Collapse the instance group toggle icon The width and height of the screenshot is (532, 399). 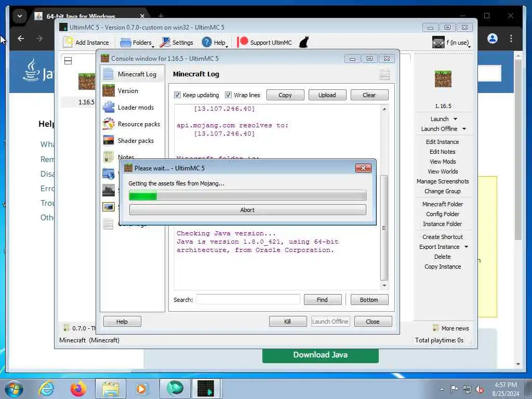pos(68,61)
